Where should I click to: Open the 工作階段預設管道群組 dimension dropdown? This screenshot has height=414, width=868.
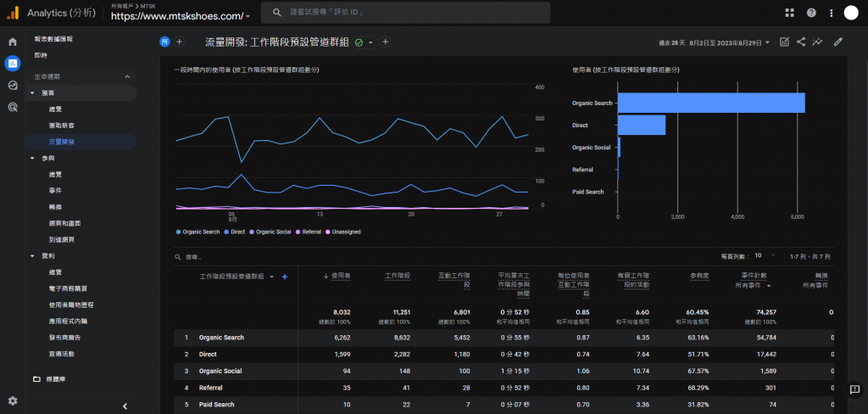pos(272,277)
